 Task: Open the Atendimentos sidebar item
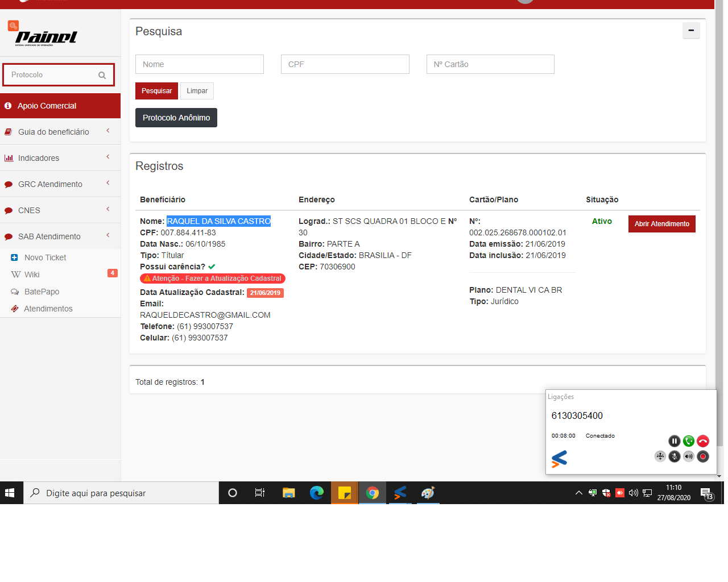coord(48,309)
